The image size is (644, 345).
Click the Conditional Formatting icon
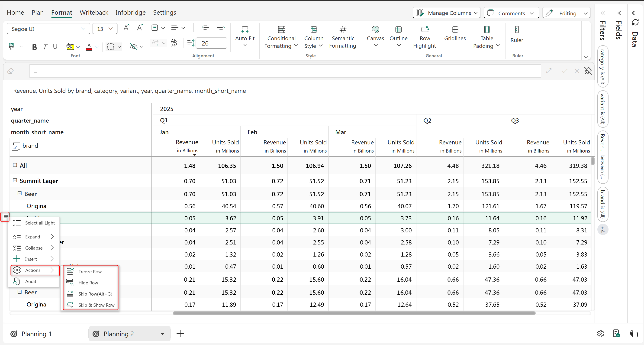tap(281, 30)
